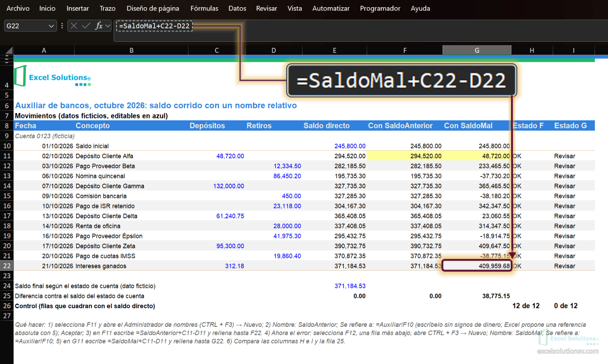Cancel the formula entry with the X icon
Viewport: 608px width, 364px height.
tap(74, 26)
